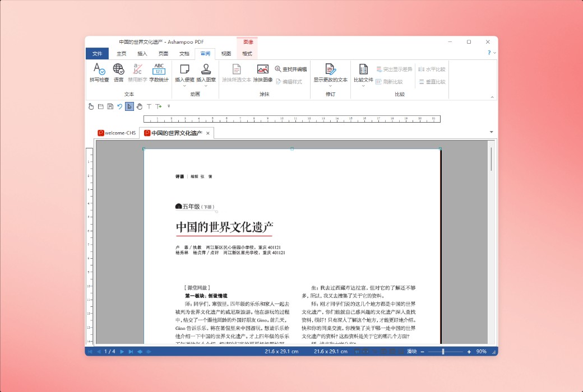The height and width of the screenshot is (392, 583).
Task: Open the 比较文件 dropdown arrow
Action: click(363, 87)
